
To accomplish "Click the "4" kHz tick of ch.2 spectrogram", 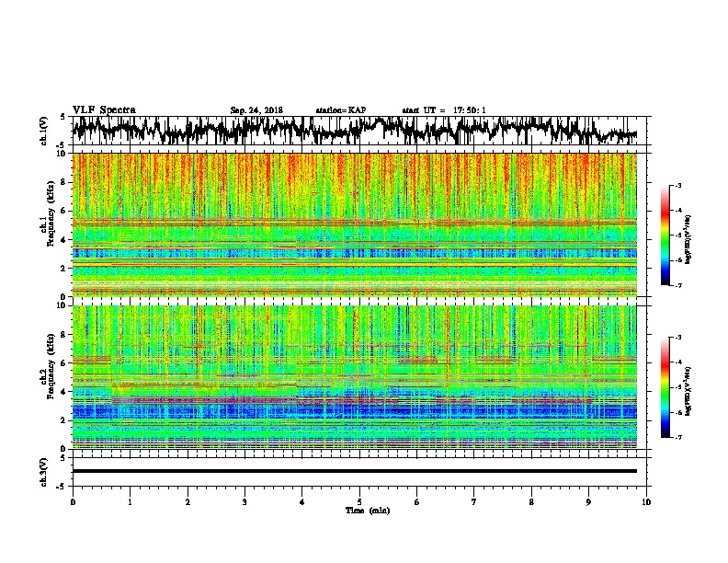I will coord(64,392).
